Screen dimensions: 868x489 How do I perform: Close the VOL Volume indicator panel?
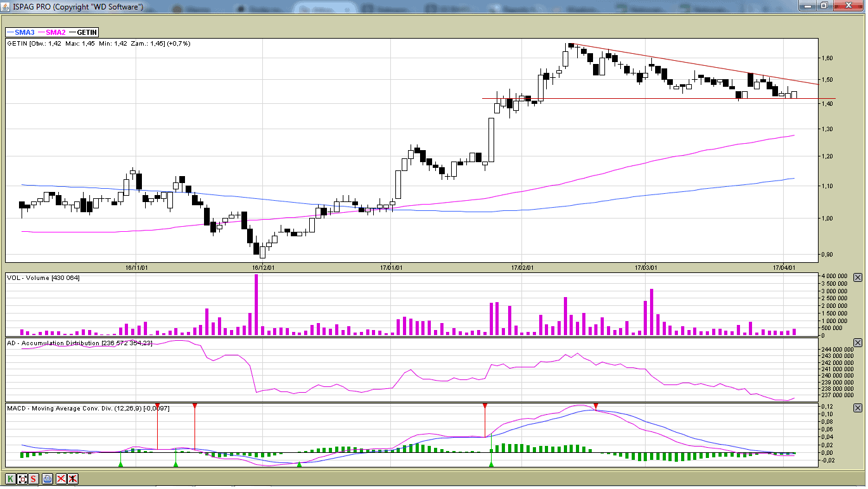(858, 277)
